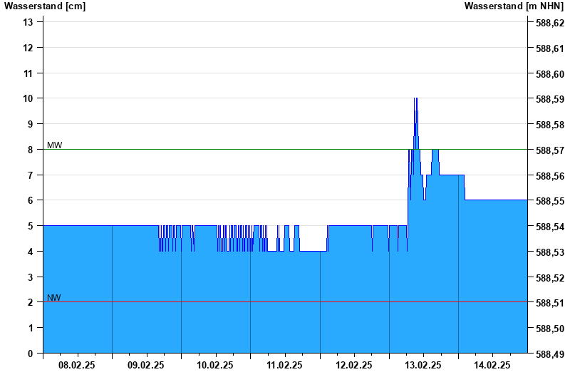Click the 09.02.25 date label

pos(146,365)
